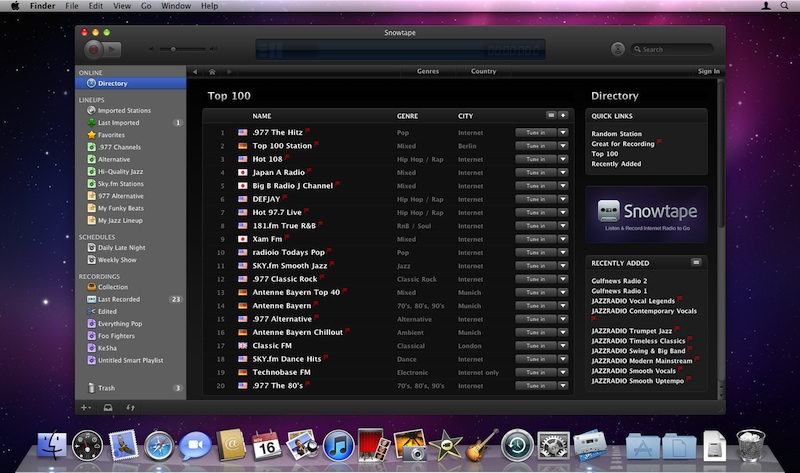
Task: Open dropdown arrow for Classic FM row
Action: [x=564, y=344]
